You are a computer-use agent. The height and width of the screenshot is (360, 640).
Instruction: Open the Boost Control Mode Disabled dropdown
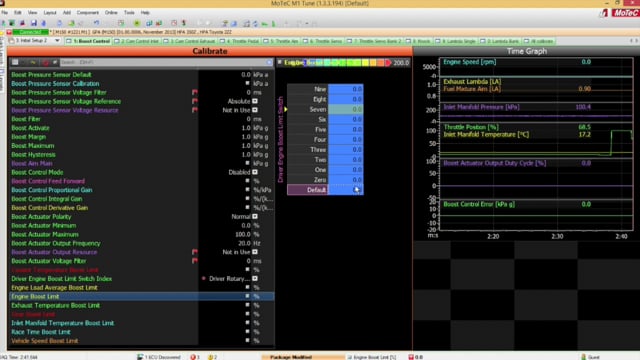tap(255, 172)
